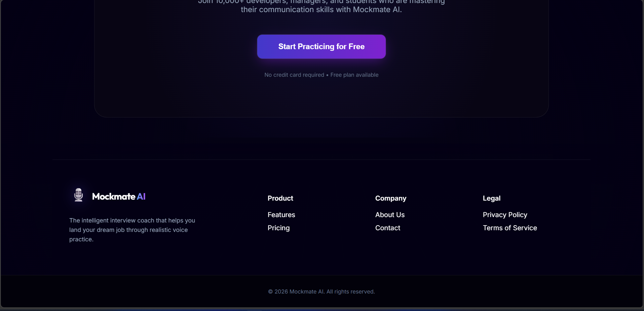The height and width of the screenshot is (311, 644).
Task: Click the microphone logo icon in the footer
Action: coord(78,195)
